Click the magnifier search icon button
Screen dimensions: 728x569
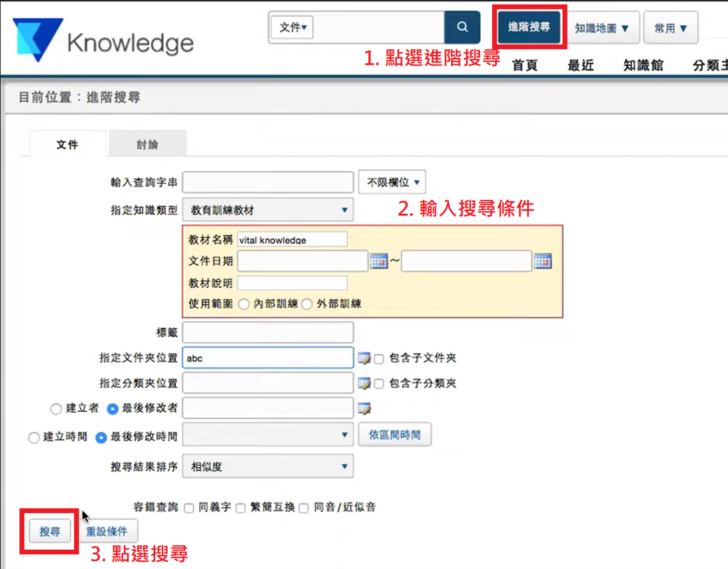pyautogui.click(x=462, y=27)
